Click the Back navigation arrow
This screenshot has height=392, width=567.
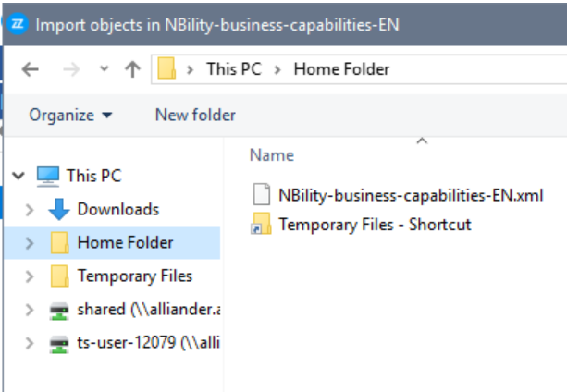pyautogui.click(x=30, y=69)
